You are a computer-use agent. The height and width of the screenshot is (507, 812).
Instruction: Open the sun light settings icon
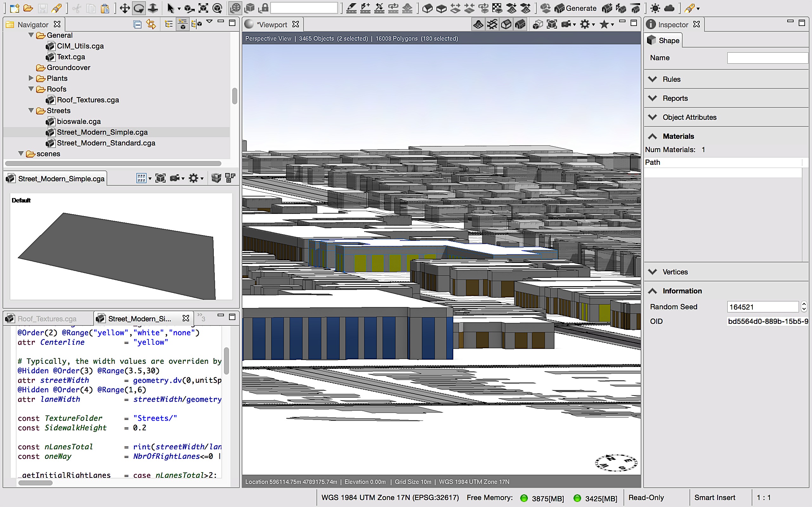tap(655, 8)
